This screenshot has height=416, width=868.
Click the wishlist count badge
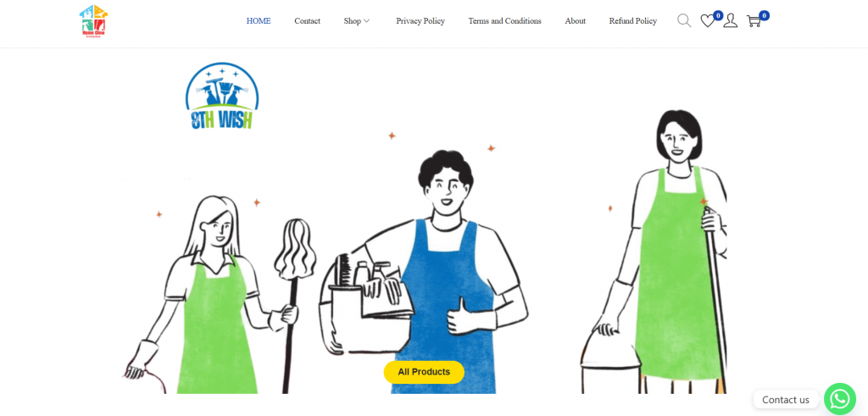718,15
